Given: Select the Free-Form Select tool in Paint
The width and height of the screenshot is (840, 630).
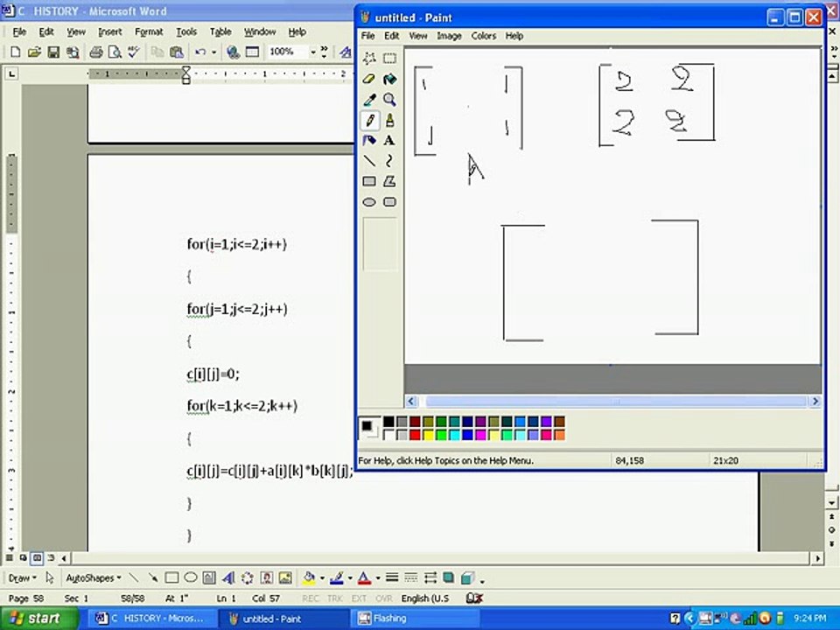Looking at the screenshot, I should [369, 58].
